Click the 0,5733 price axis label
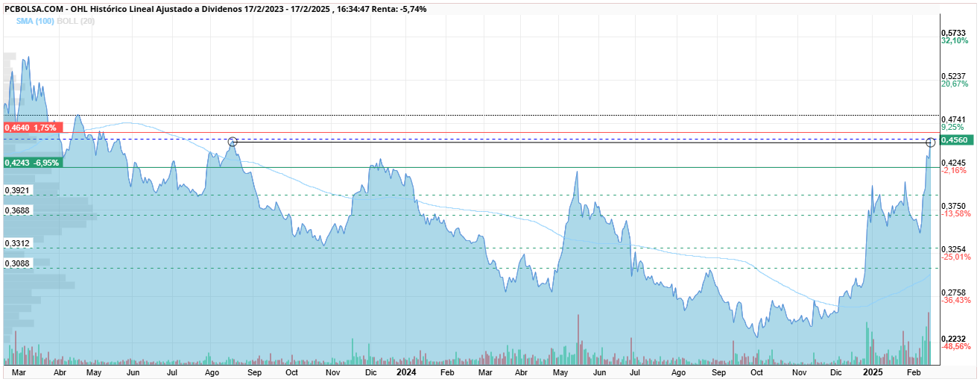 (x=954, y=33)
